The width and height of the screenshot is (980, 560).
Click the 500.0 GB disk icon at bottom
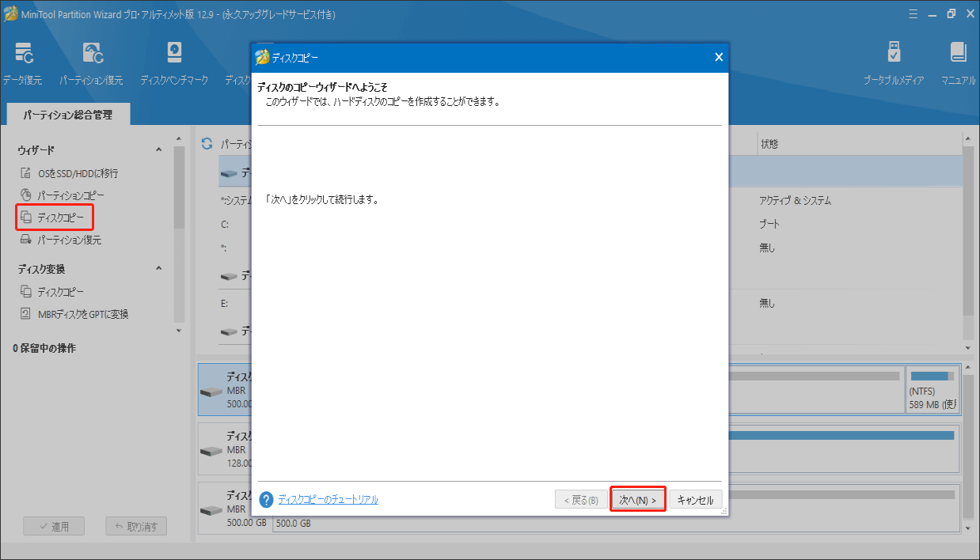[x=211, y=513]
